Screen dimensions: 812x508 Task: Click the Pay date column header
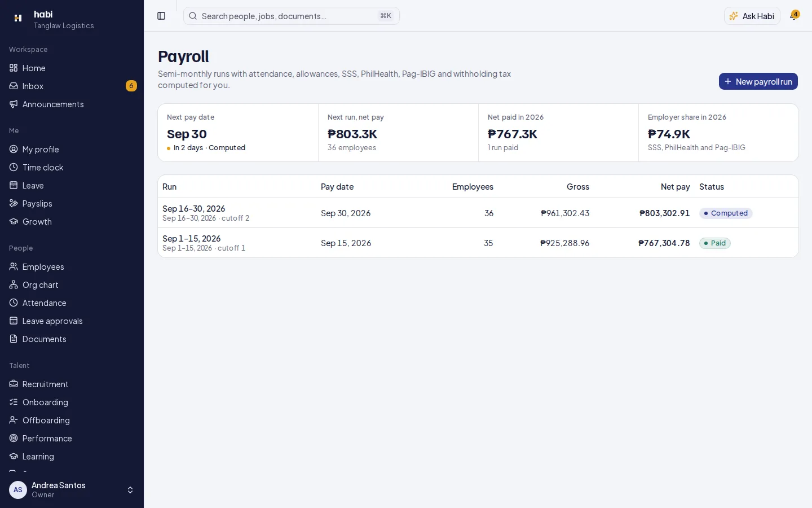coord(337,187)
